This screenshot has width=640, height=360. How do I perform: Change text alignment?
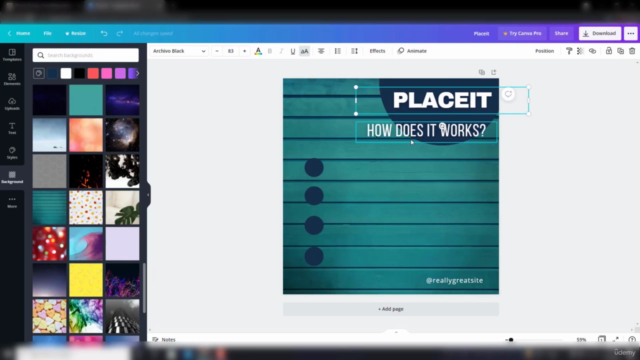[x=321, y=51]
